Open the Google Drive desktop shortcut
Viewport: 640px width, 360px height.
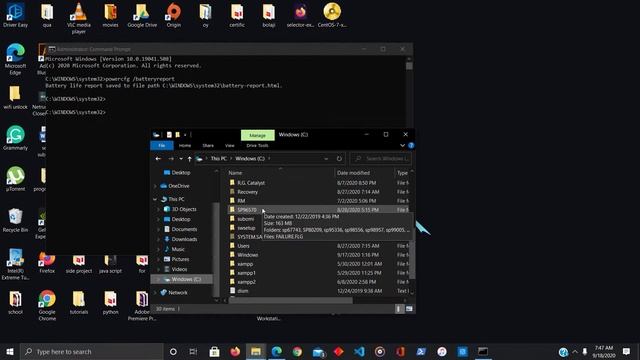(142, 15)
